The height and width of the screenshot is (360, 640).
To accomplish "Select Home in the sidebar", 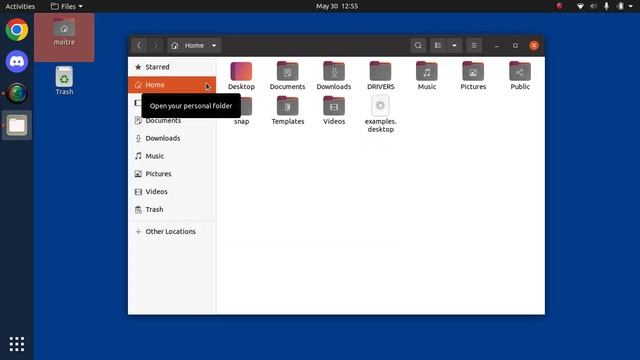I will 172,85.
